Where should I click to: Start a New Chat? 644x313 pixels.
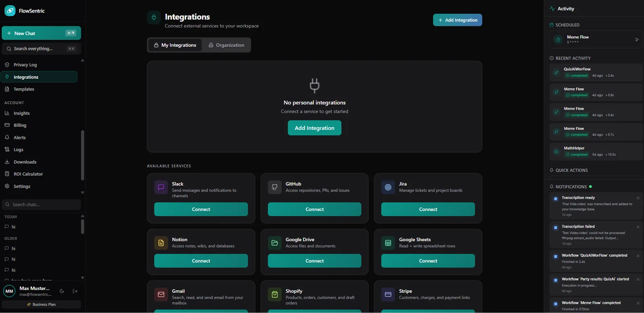pyautogui.click(x=41, y=33)
